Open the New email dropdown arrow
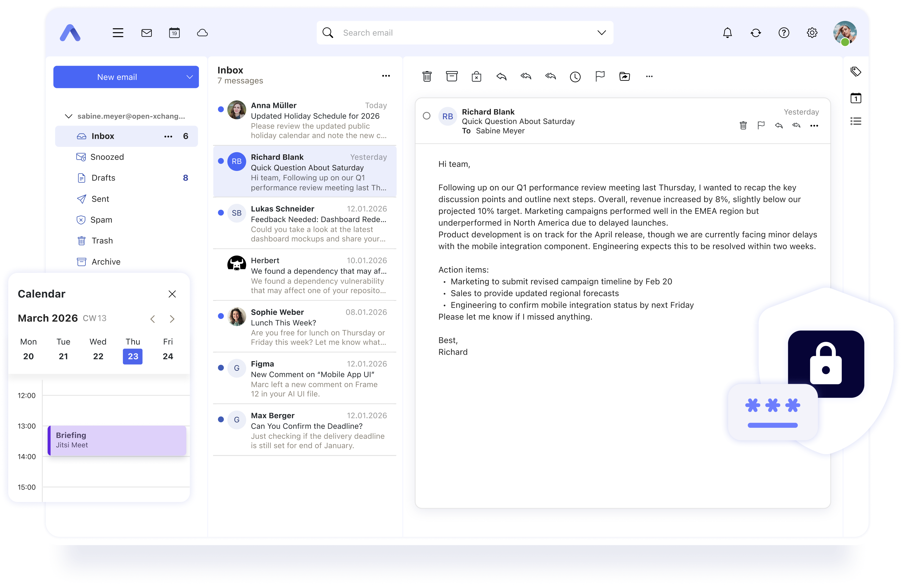 coord(189,77)
